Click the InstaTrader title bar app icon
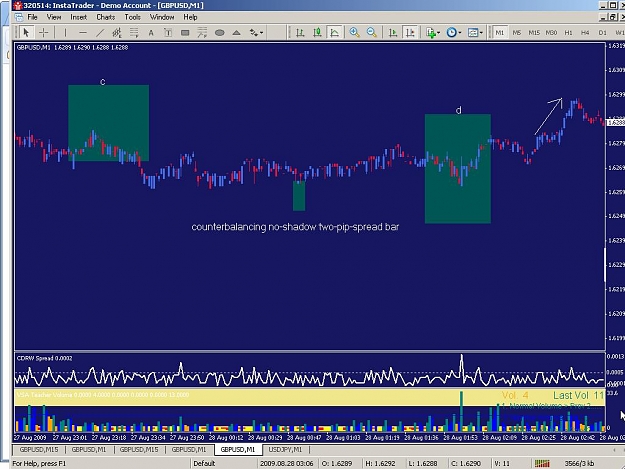Screen dimensions: 625x469 pos(18,6)
